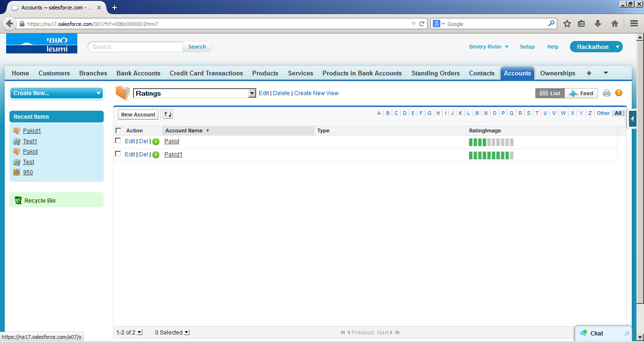Expand the more tabs arrow
644x343 pixels.
pos(606,73)
